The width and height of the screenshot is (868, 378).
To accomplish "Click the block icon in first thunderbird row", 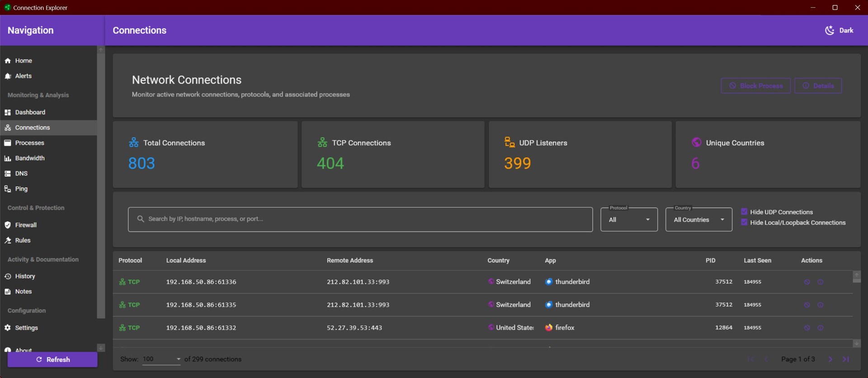I will coord(807,282).
